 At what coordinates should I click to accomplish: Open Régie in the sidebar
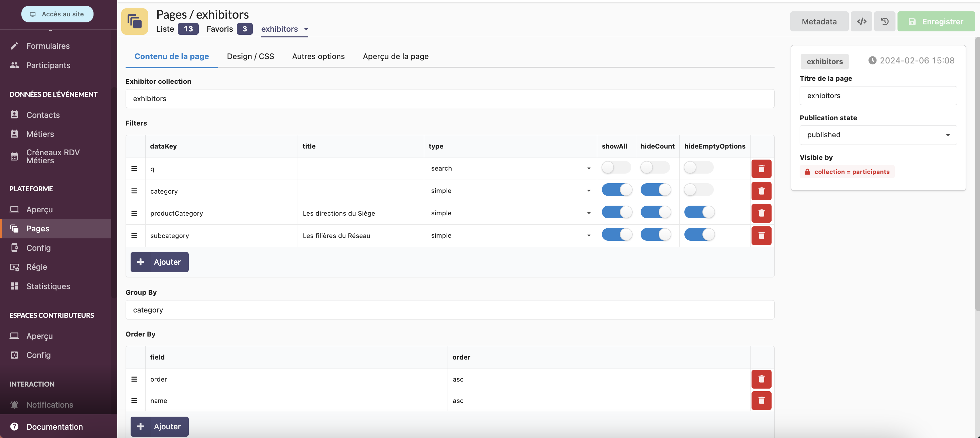(36, 267)
